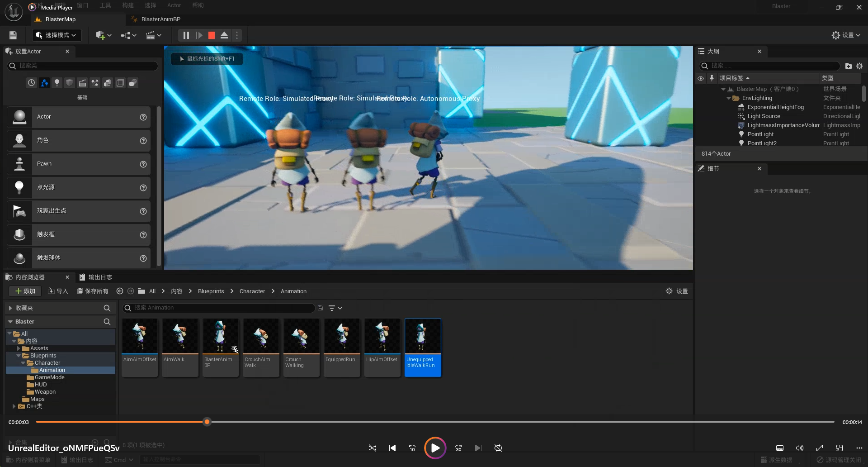Image resolution: width=868 pixels, height=467 pixels.
Task: Switch to the 输出日志 tab
Action: point(95,277)
